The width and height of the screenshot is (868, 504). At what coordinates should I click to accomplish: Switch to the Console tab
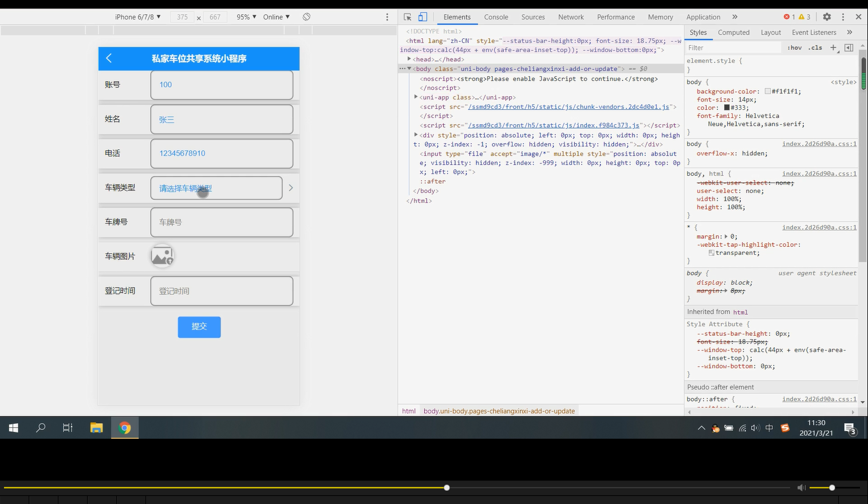click(496, 17)
